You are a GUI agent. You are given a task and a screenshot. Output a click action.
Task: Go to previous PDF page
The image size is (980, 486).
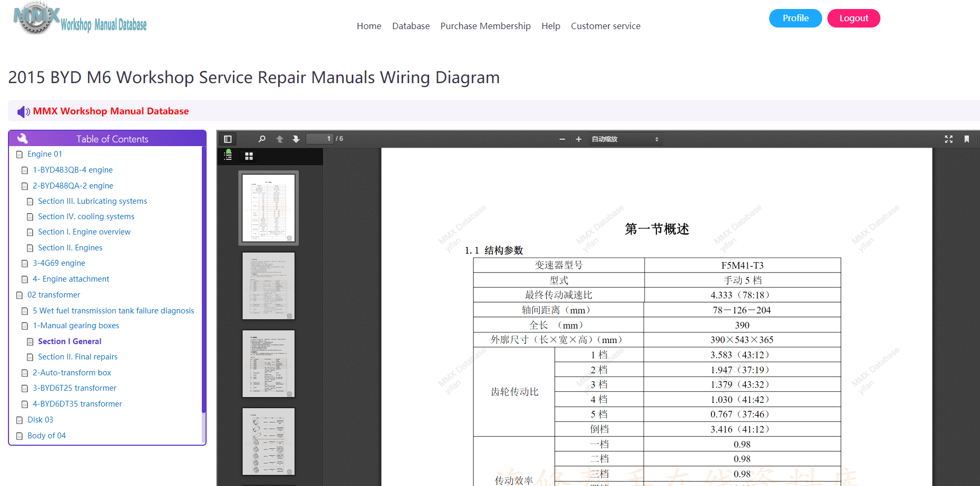pyautogui.click(x=280, y=139)
